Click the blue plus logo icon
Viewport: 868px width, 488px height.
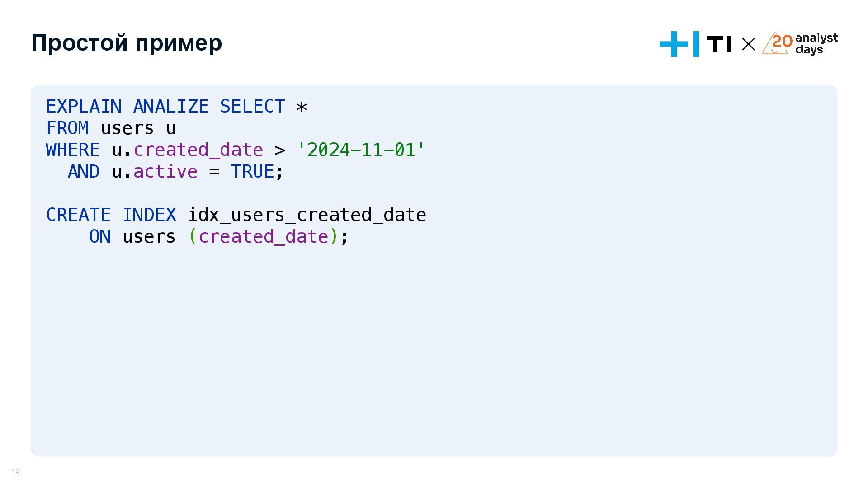click(674, 44)
